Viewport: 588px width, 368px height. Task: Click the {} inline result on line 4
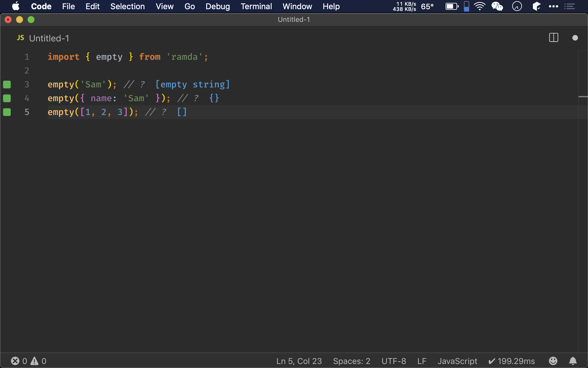coord(214,98)
